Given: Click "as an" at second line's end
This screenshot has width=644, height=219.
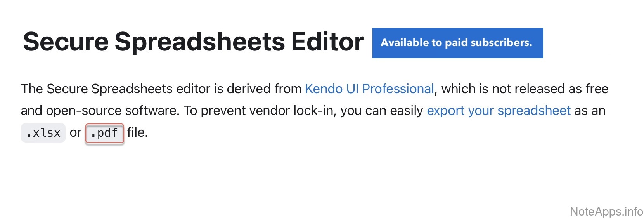Looking at the screenshot, I should (590, 111).
